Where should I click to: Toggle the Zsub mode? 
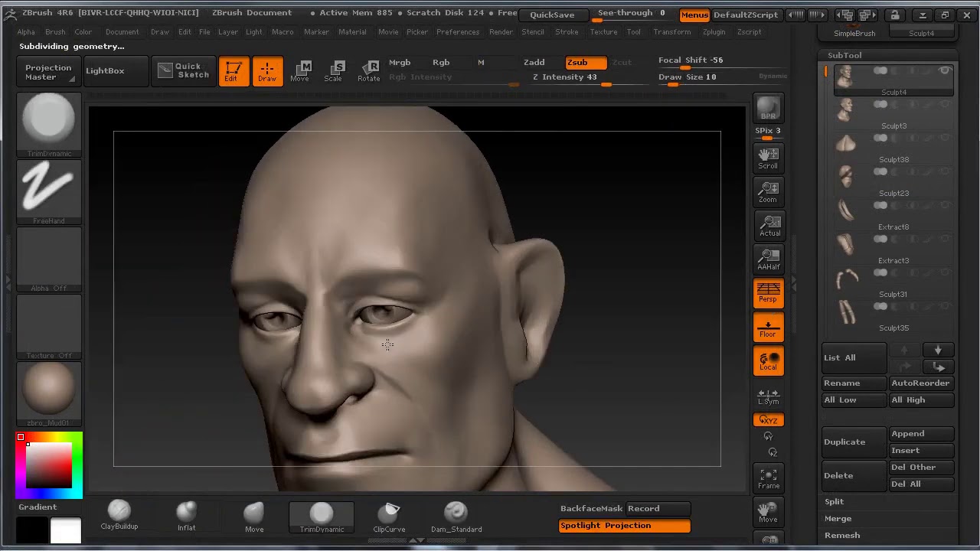pos(586,63)
